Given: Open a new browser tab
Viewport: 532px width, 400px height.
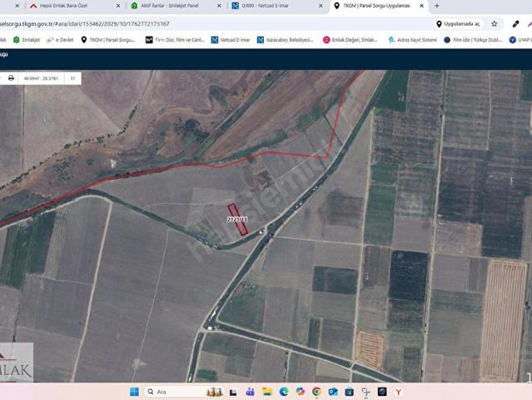Looking at the screenshot, I should (437, 6).
